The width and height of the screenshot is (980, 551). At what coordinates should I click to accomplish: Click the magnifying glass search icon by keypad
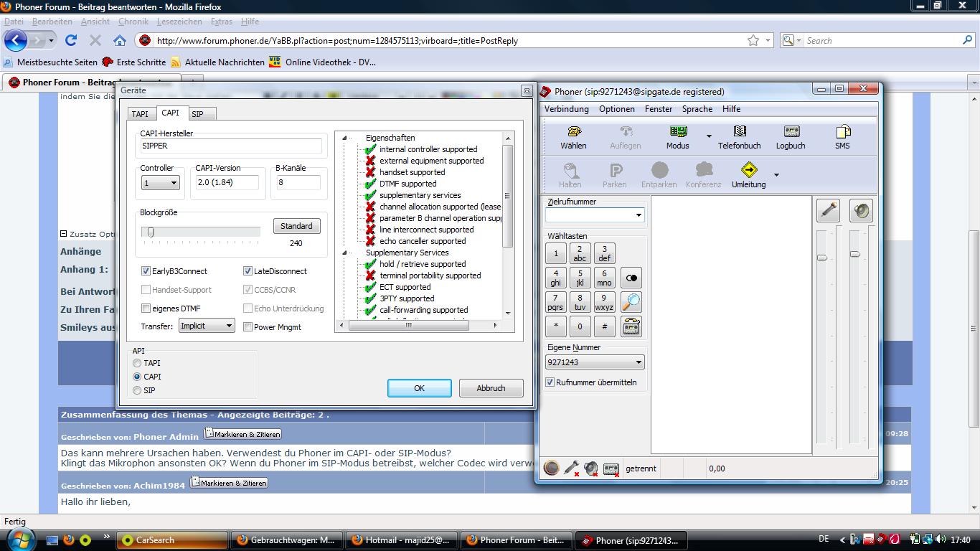(x=631, y=302)
